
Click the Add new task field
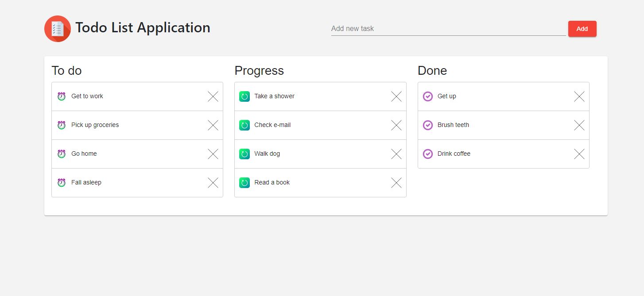[448, 29]
